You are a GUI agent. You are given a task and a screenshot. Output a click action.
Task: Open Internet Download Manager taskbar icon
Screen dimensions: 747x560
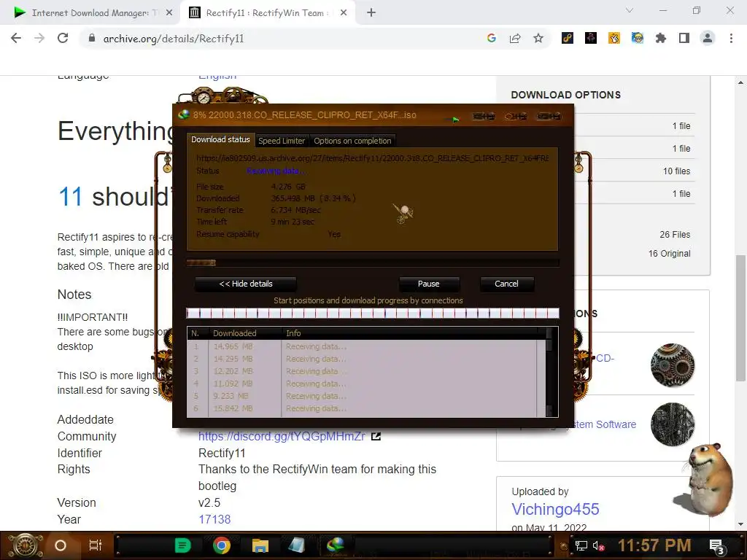tap(336, 545)
